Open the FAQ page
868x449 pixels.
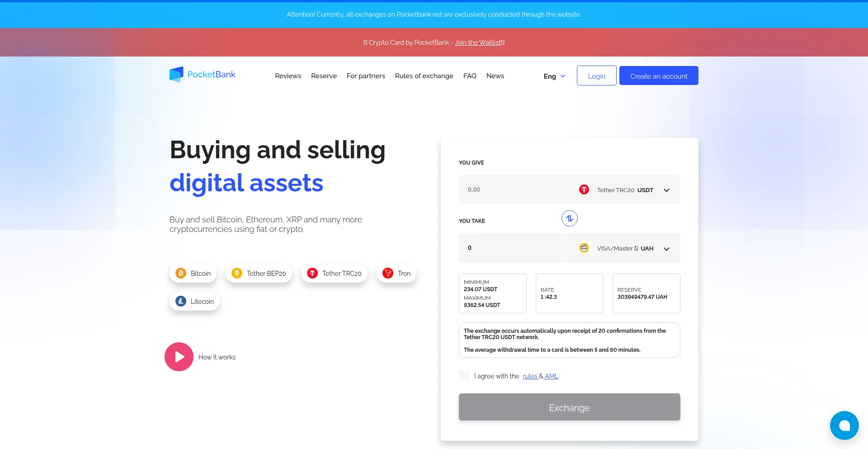pos(470,76)
